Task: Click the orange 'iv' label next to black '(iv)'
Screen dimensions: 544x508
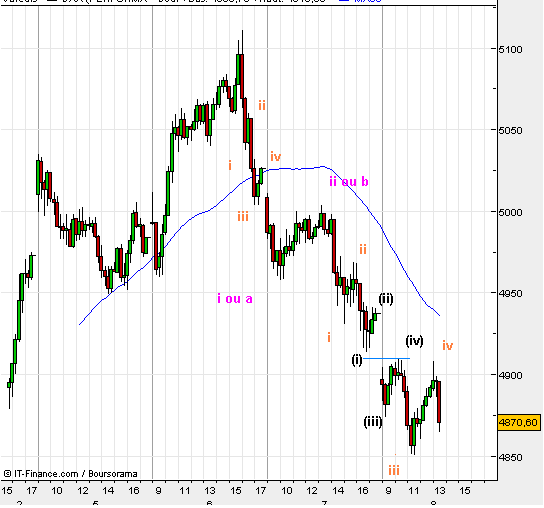Action: 448,345
